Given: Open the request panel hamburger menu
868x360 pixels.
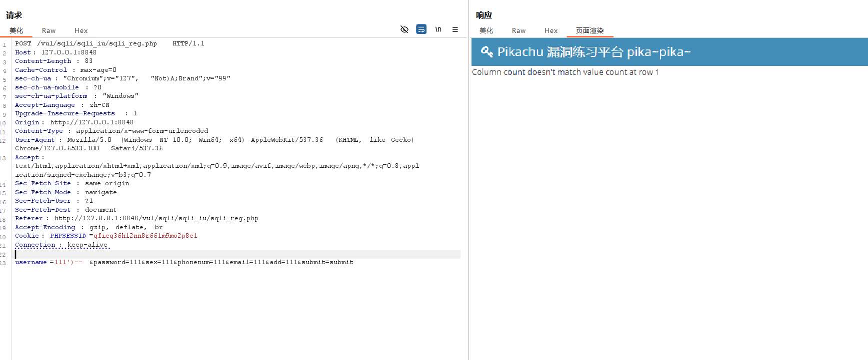Looking at the screenshot, I should click(455, 29).
